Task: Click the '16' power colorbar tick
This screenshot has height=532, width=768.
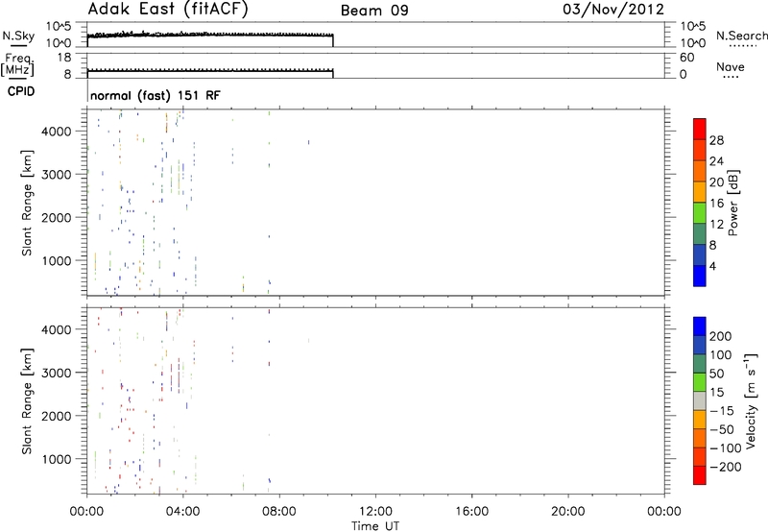Action: coord(716,204)
